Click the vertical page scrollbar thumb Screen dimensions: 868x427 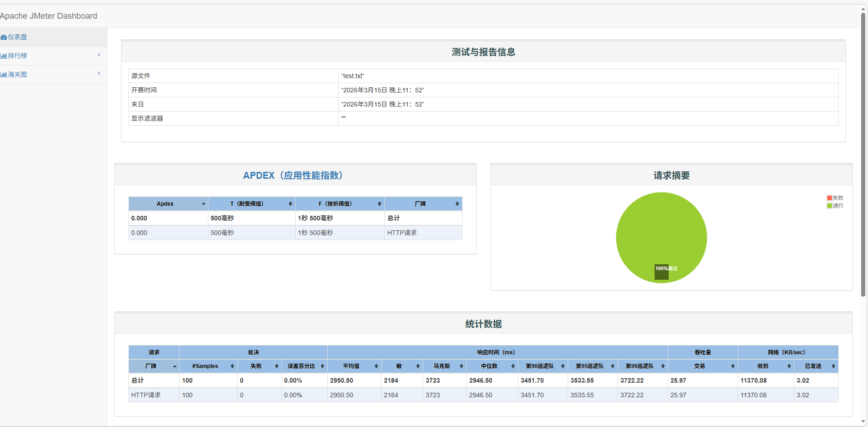coord(863,155)
